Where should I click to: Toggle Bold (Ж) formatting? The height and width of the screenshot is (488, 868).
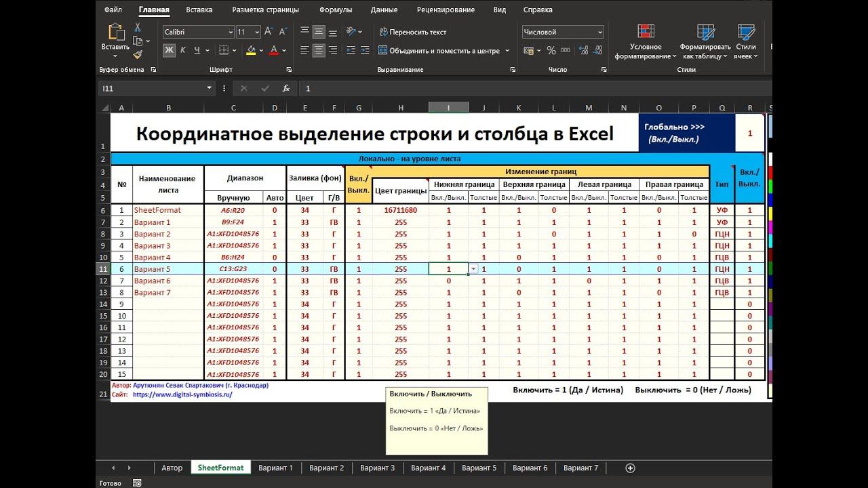point(169,50)
